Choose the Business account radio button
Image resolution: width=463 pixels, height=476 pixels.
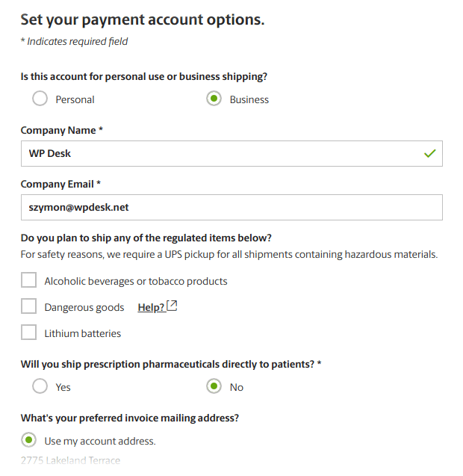214,99
